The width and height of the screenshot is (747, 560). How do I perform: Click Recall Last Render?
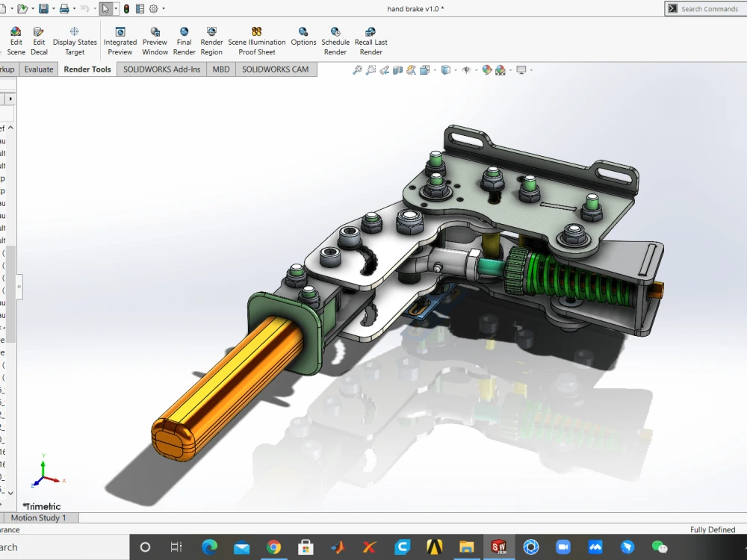click(371, 41)
